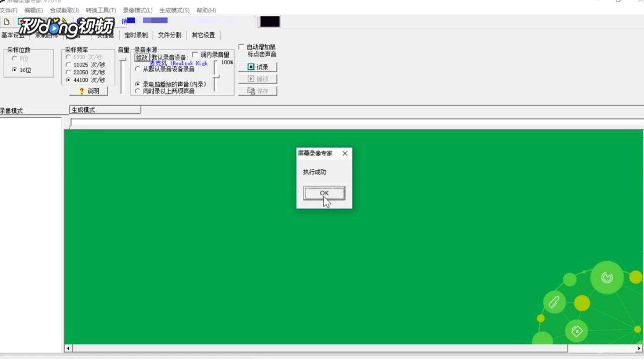Image resolution: width=644 pixels, height=359 pixels.
Task: Click the internal recording volume slider beside 100%
Action: coord(216,76)
